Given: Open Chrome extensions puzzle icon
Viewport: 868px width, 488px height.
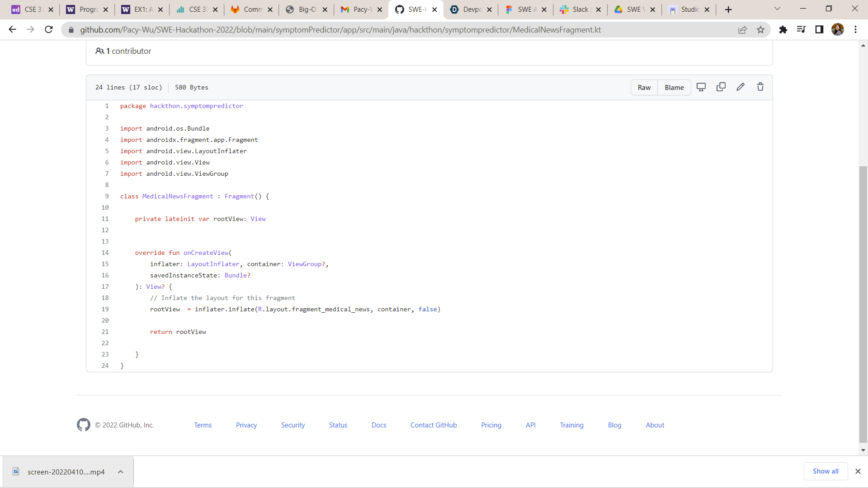Looking at the screenshot, I should [x=783, y=30].
